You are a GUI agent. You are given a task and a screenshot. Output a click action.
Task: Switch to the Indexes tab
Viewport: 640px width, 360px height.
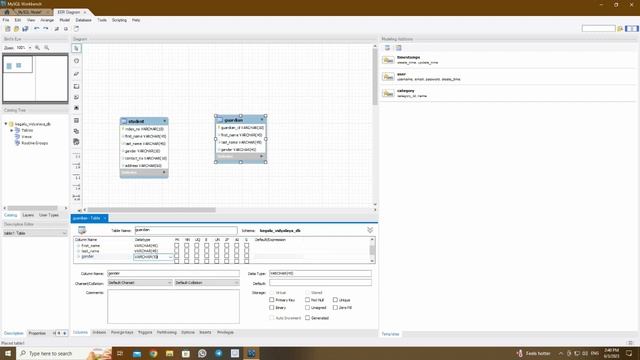coord(99,333)
